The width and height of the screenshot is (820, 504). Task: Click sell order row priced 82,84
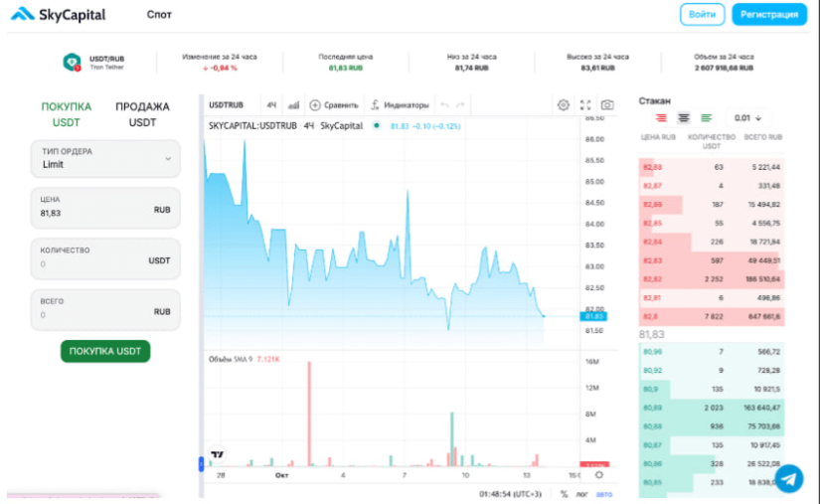(712, 242)
